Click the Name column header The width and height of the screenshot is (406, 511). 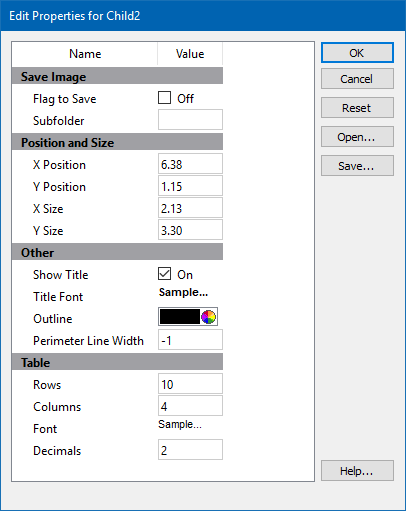[85, 54]
